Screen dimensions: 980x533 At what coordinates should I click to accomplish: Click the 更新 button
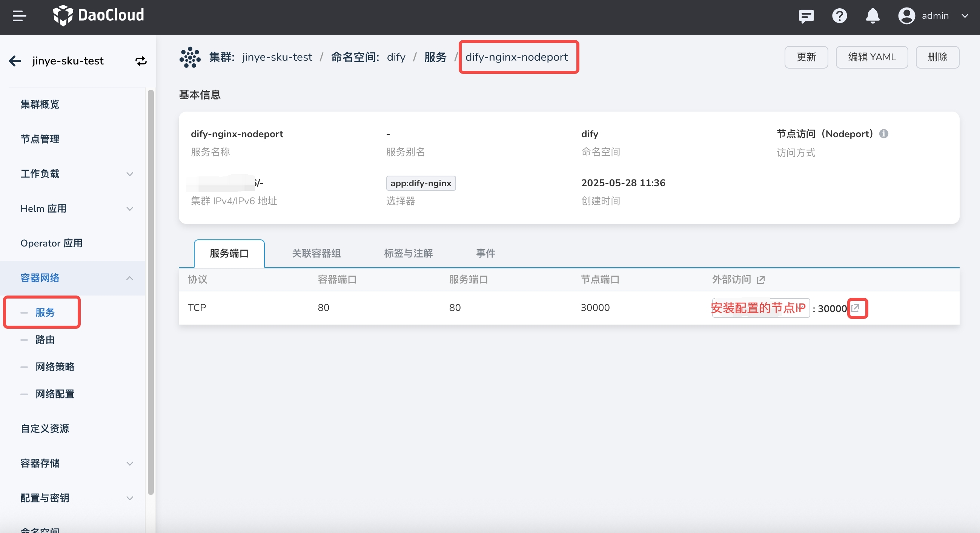point(806,57)
